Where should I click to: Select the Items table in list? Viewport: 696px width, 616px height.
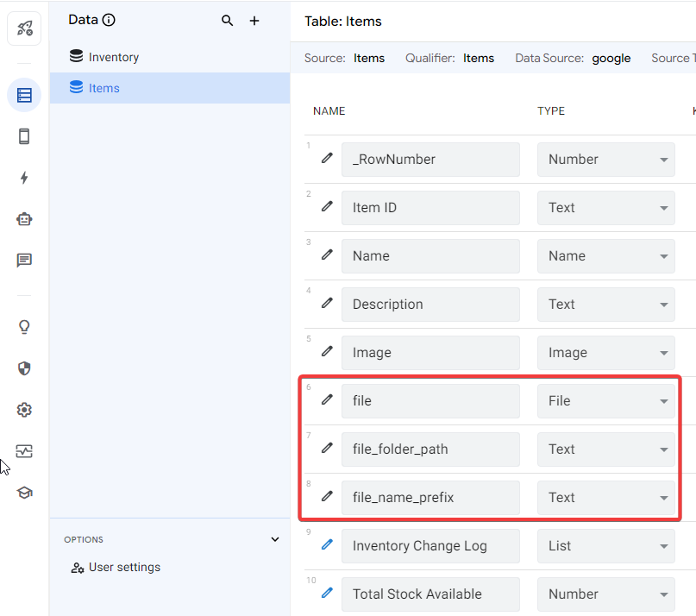pyautogui.click(x=103, y=88)
